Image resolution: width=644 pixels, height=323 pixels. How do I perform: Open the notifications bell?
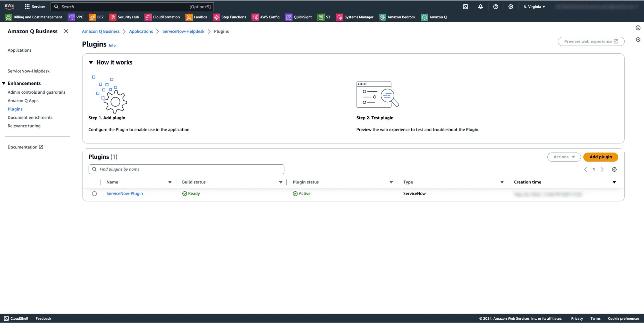[x=480, y=7]
